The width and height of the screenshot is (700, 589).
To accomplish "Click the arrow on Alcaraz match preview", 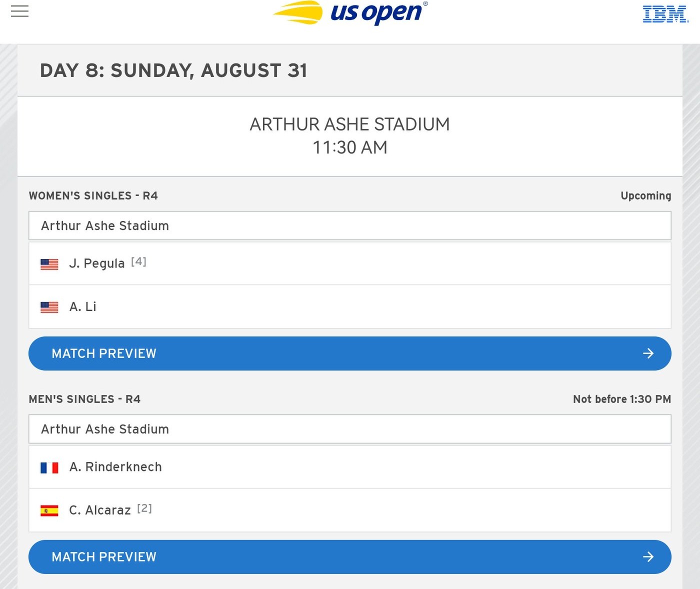I will [648, 557].
